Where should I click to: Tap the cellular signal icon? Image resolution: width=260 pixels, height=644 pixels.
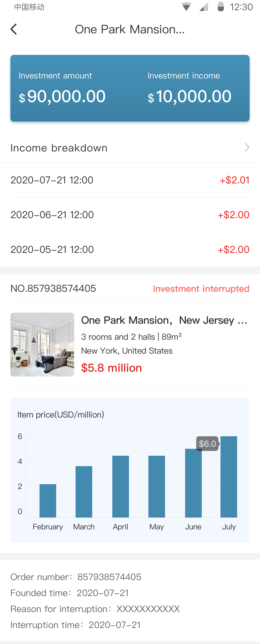[204, 7]
